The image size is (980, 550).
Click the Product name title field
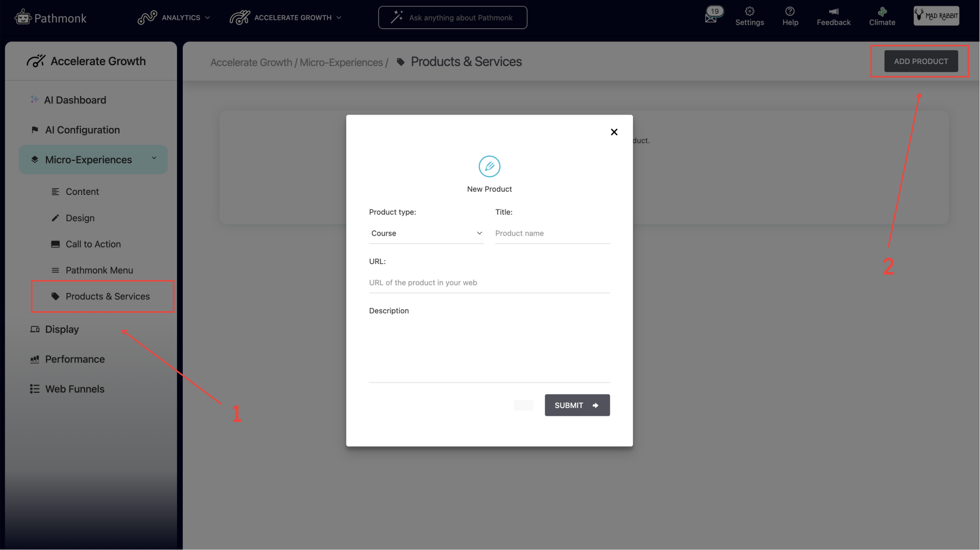pyautogui.click(x=552, y=233)
